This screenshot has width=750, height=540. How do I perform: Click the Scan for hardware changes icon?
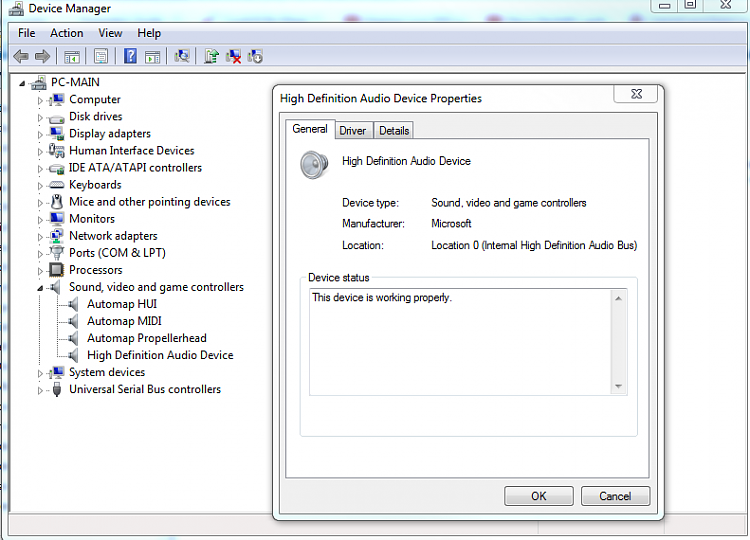pos(182,56)
